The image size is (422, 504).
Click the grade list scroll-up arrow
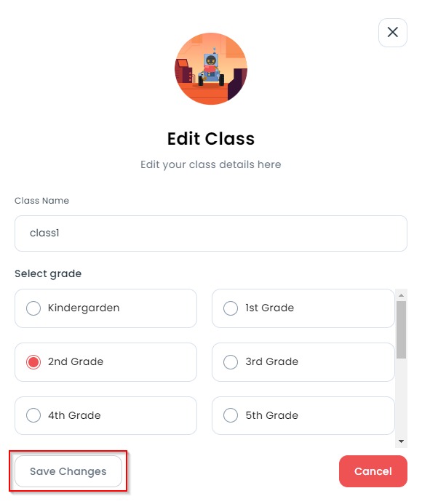point(401,295)
